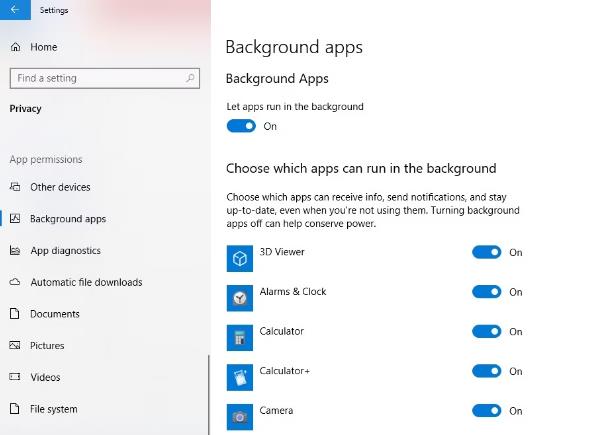Click the Calculator+ app icon
This screenshot has width=607, height=435.
point(240,377)
